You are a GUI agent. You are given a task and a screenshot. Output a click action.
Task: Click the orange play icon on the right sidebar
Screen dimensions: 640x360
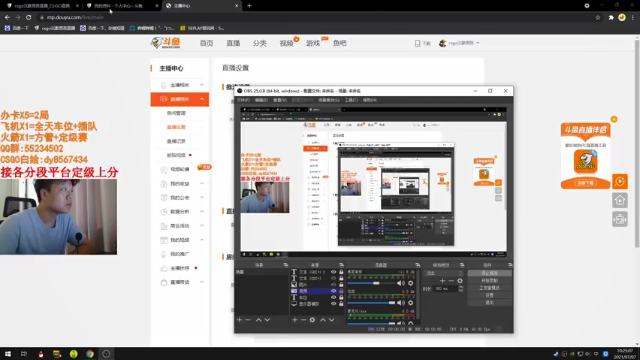pyautogui.click(x=620, y=181)
